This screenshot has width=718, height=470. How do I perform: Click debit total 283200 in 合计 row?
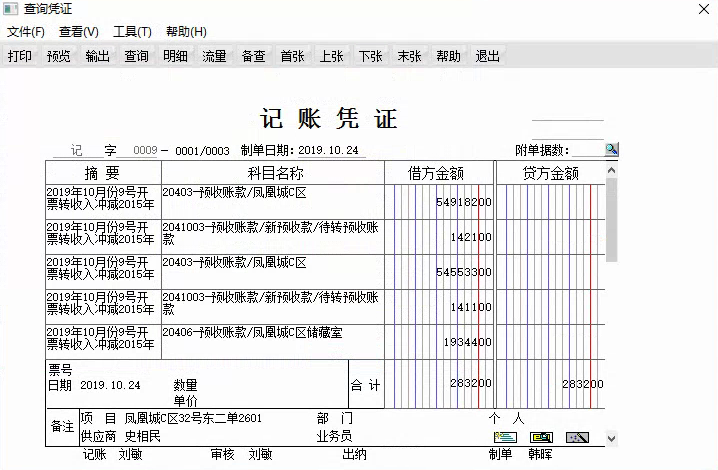471,383
